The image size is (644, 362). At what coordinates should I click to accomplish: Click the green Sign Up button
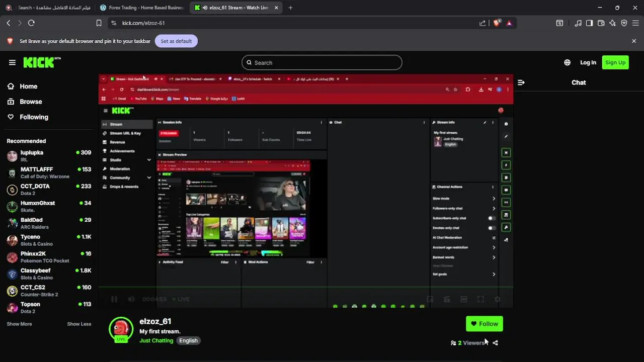pyautogui.click(x=615, y=62)
